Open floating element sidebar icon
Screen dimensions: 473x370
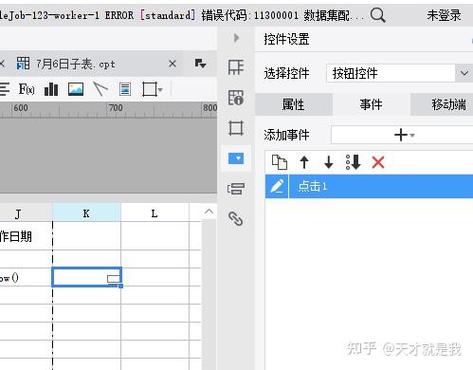point(236,128)
